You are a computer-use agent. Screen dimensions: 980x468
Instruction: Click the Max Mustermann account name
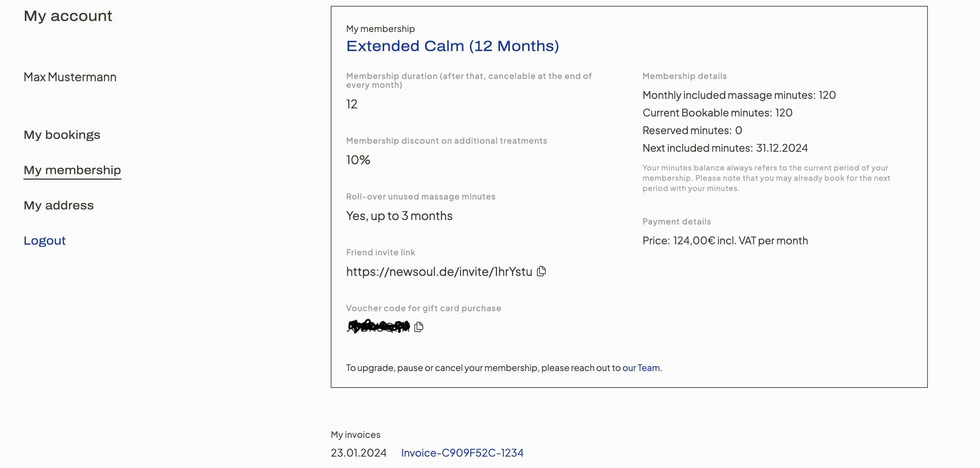coord(70,77)
